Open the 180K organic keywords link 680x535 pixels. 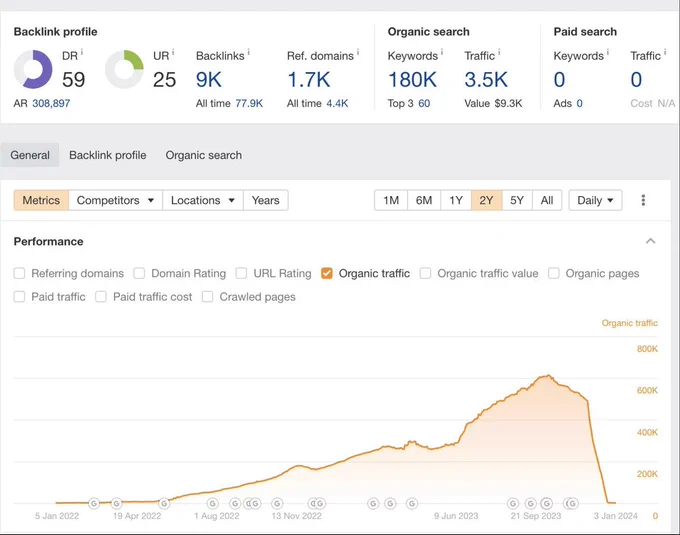click(412, 80)
